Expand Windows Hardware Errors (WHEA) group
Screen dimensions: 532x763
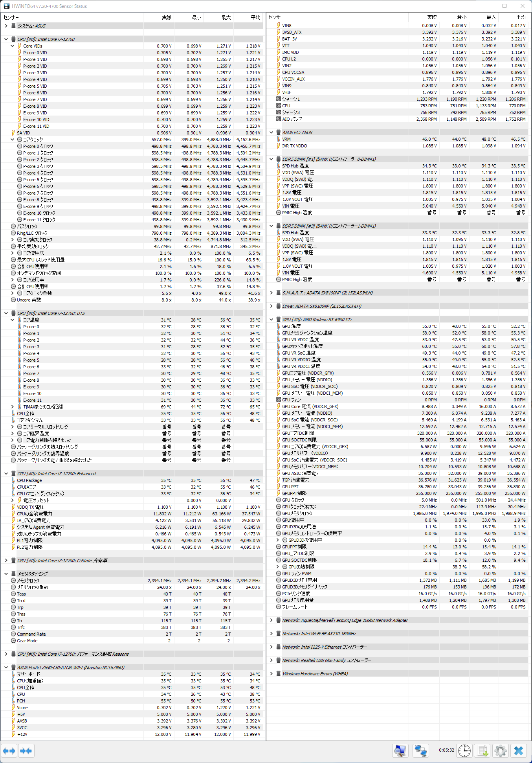click(x=272, y=674)
